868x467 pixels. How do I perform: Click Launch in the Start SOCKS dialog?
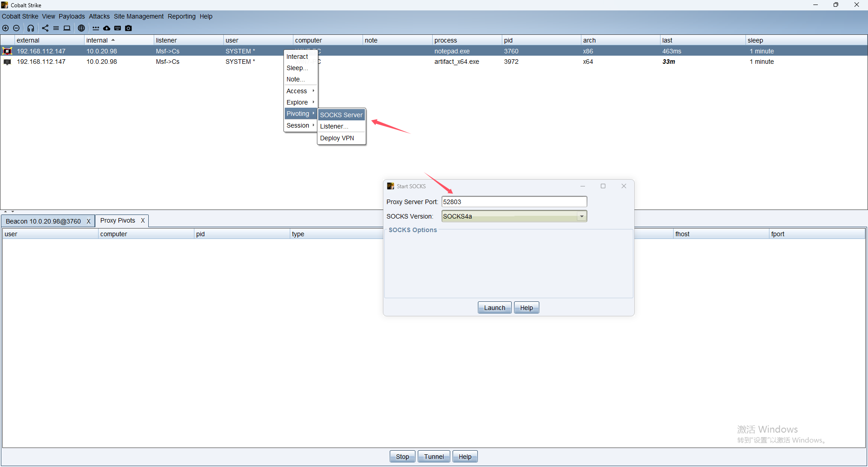(x=495, y=308)
